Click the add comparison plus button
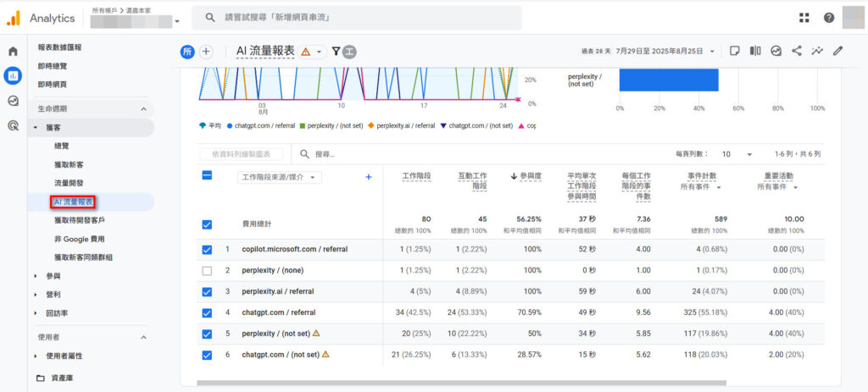868x392 pixels. (x=206, y=52)
